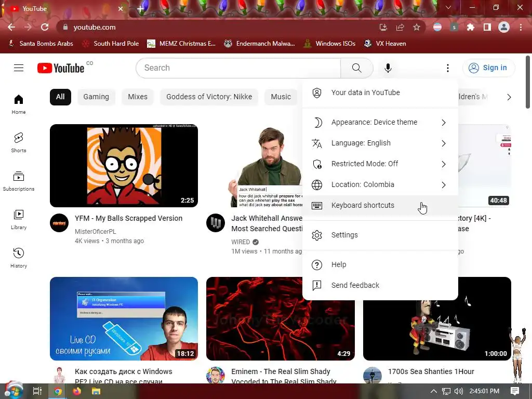Select Your data in YouTube
This screenshot has height=399, width=532.
click(x=380, y=92)
